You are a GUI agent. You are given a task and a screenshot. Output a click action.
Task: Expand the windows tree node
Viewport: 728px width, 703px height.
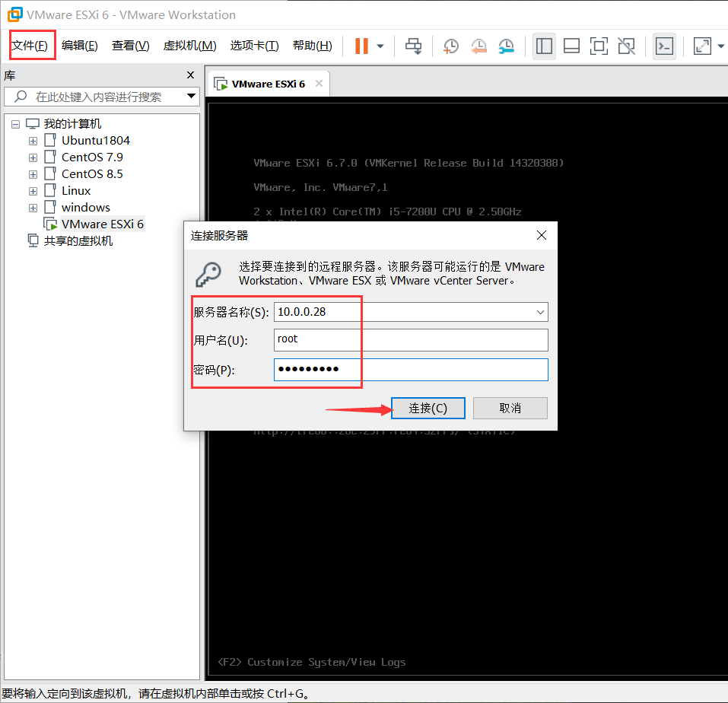point(33,208)
